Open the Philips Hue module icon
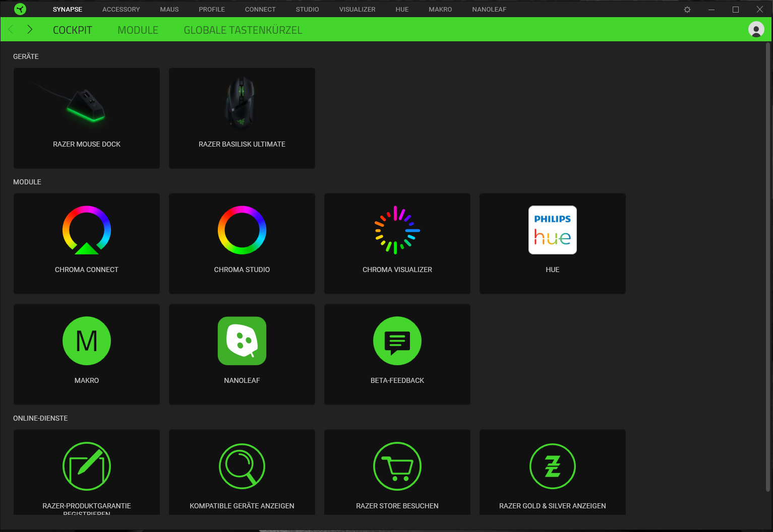 tap(553, 230)
